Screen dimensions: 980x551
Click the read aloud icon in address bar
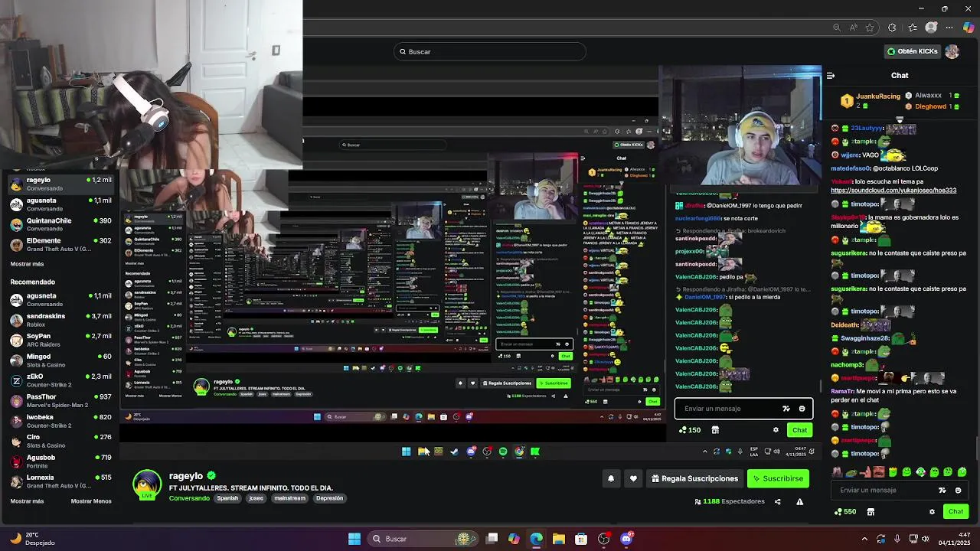click(x=854, y=28)
